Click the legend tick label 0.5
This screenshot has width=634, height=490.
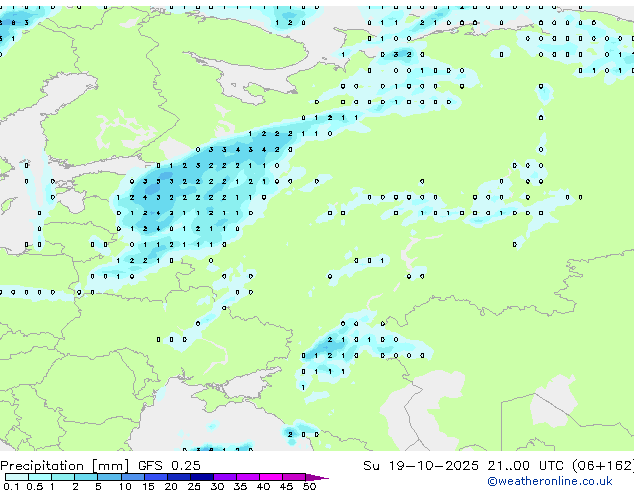pos(34,486)
